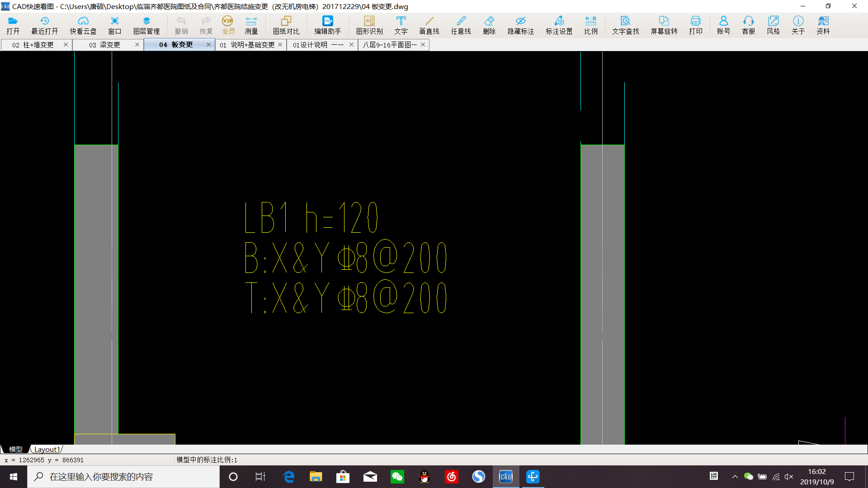Switch to 八层9-16平面图 tab
This screenshot has width=868, height=488.
390,45
